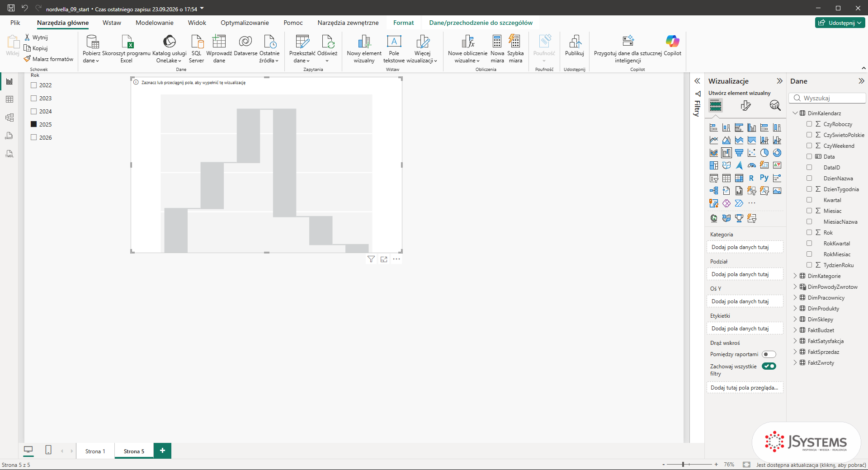This screenshot has width=868, height=470.
Task: Select the R script visual type
Action: pos(751,178)
